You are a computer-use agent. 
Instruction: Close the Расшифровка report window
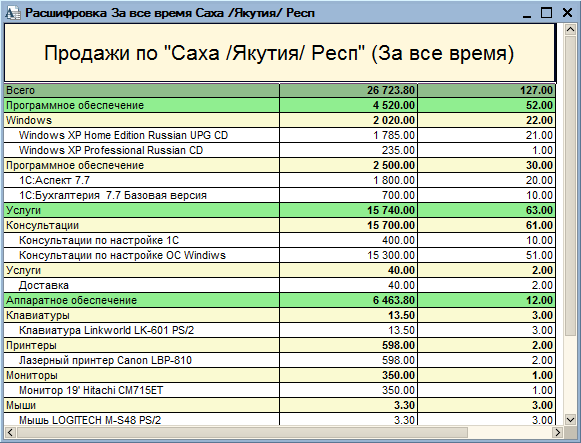click(x=567, y=13)
